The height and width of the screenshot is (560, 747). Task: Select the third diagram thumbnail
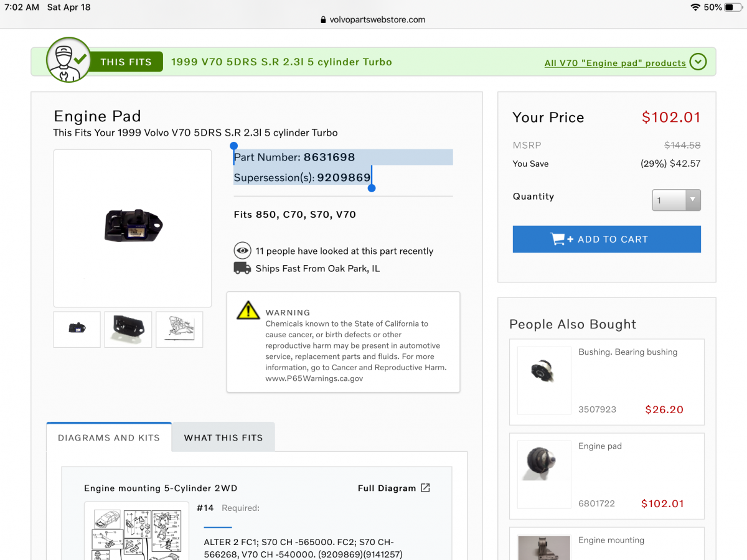[179, 329]
